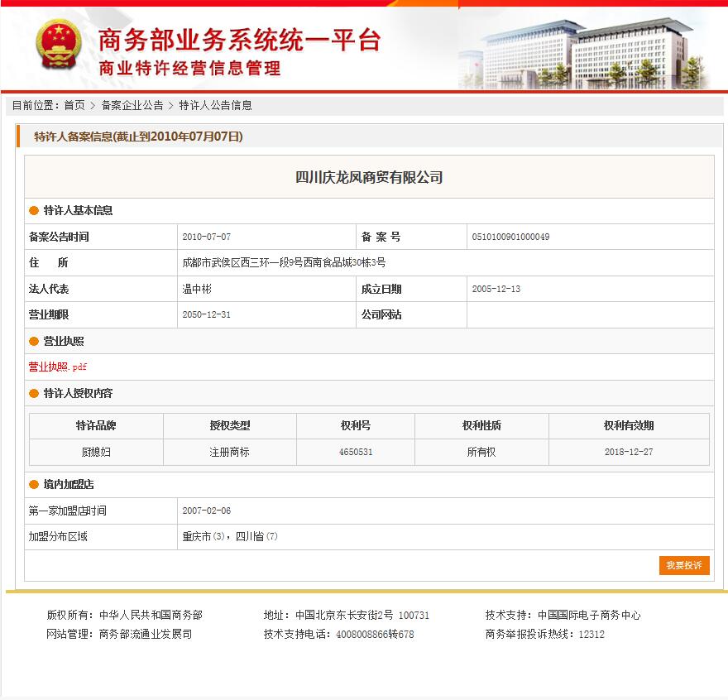This screenshot has height=700, width=728.
Task: Click the 权利性质 column header
Action: [481, 425]
